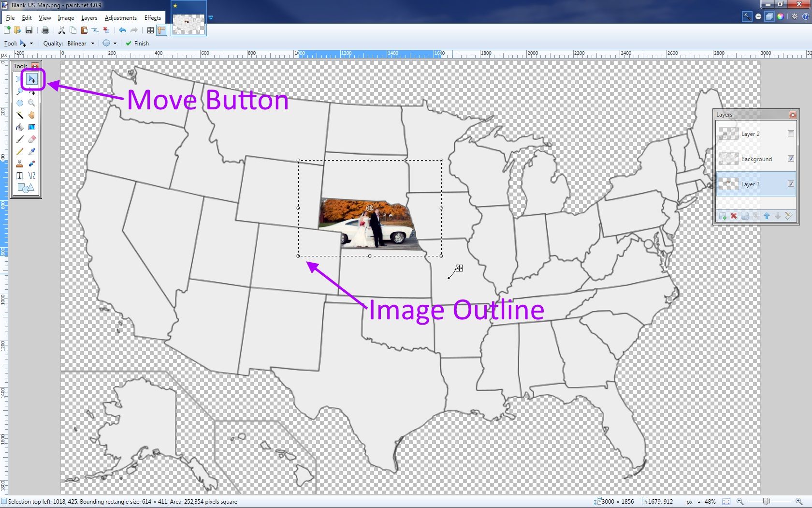Select the Magic Wand tool

click(19, 115)
